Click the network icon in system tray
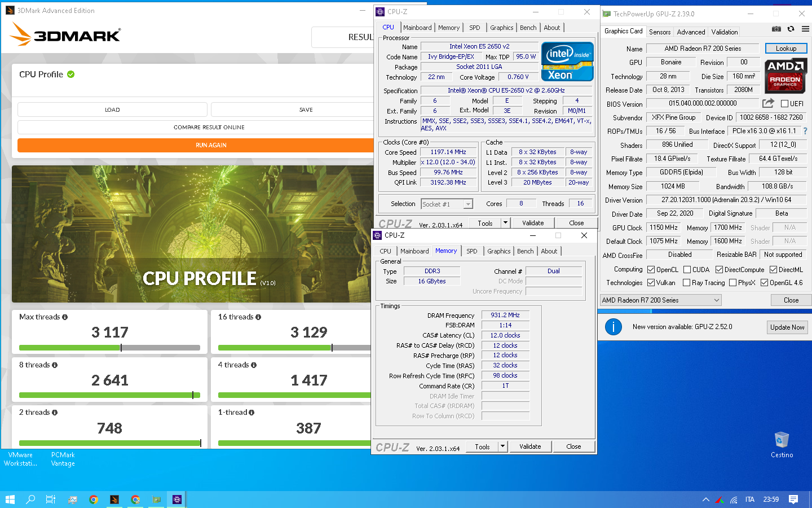The width and height of the screenshot is (812, 508). (x=734, y=500)
